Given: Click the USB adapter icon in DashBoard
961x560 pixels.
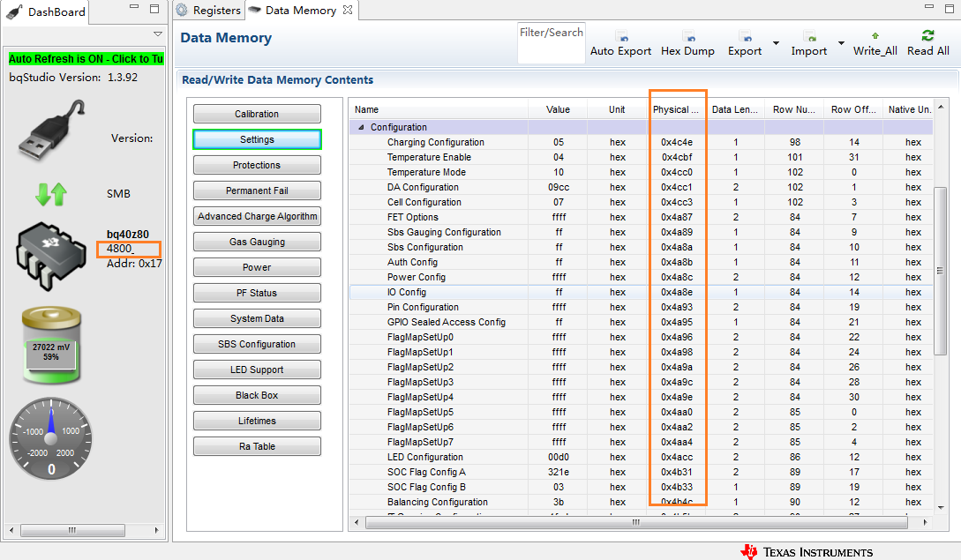Looking at the screenshot, I should (52, 130).
